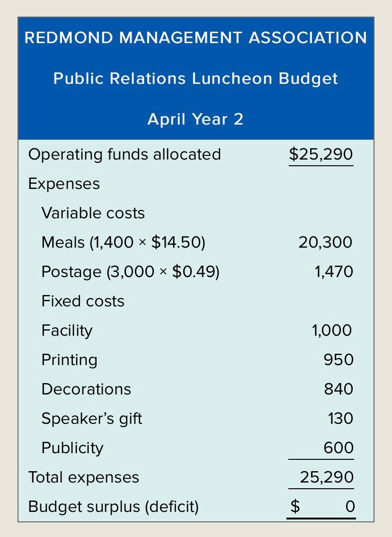Click the $25,290 operating funds amount
Viewport: 392px width, 537px height.
321,154
